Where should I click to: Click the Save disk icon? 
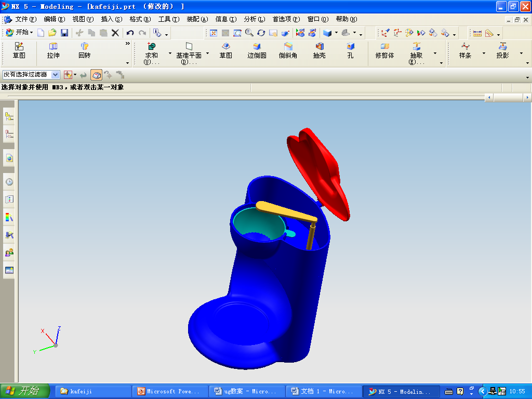(64, 33)
